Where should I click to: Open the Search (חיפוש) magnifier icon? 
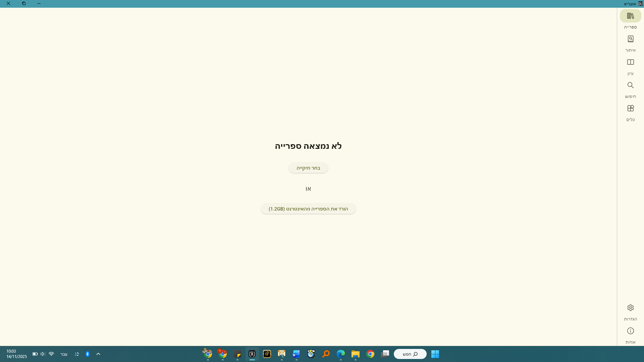[630, 85]
